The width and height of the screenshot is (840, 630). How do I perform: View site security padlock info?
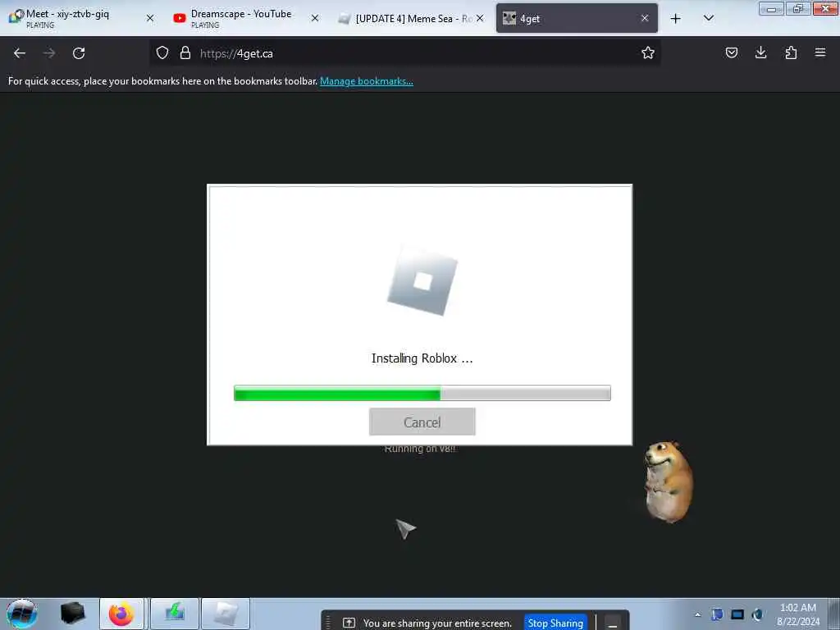tap(185, 52)
